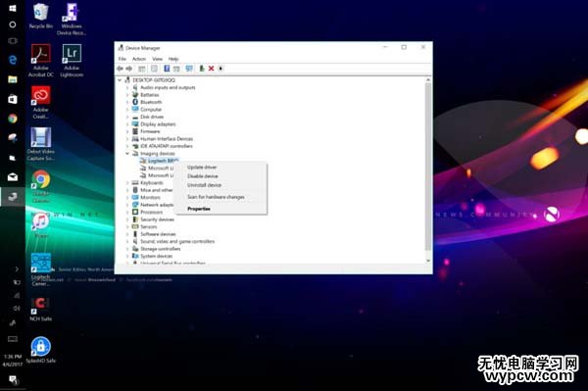Viewport: 588px width, 391px height.
Task: Select the System devices row
Action: coord(152,256)
